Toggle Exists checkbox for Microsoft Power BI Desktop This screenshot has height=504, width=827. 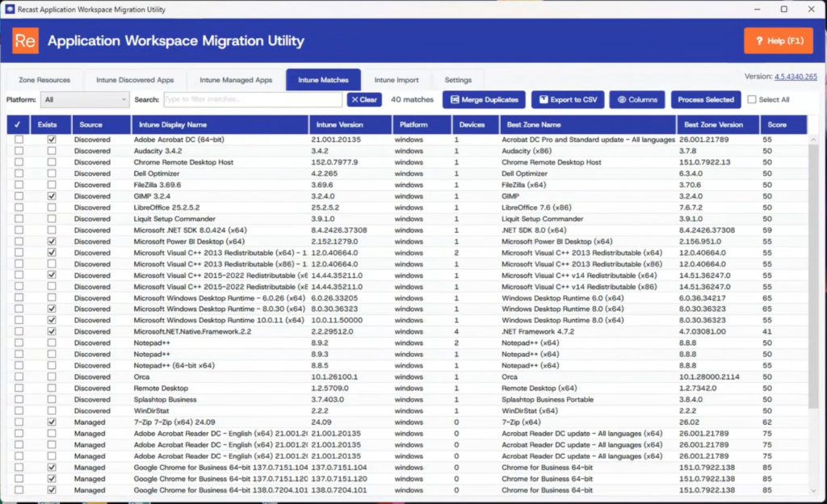(52, 241)
